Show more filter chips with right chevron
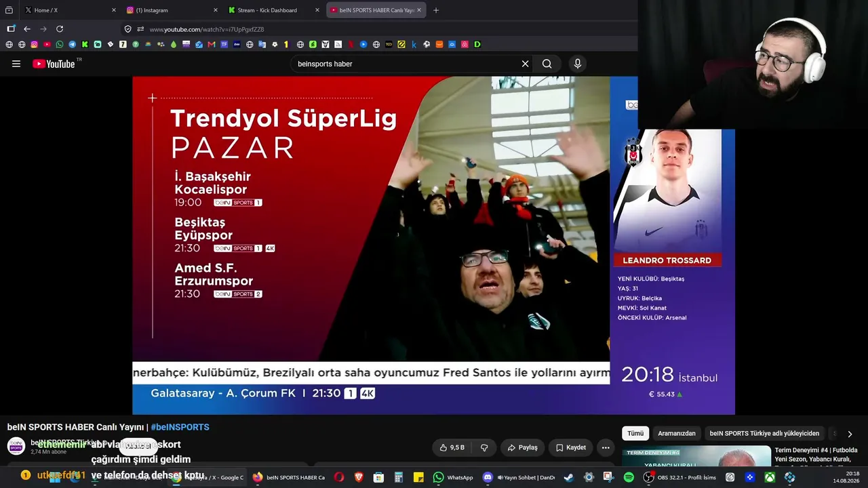The width and height of the screenshot is (868, 488). tap(850, 434)
